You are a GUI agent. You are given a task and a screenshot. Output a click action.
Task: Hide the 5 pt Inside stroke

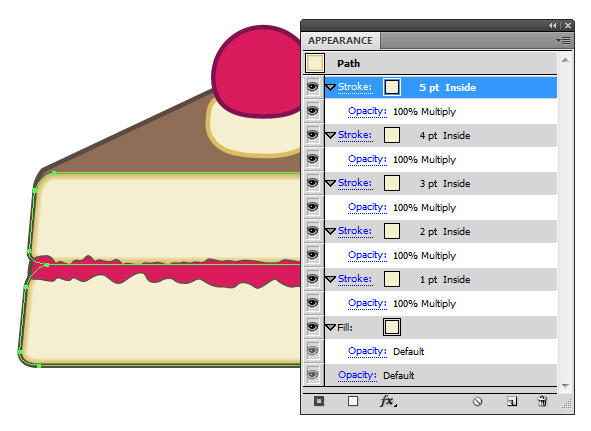(x=312, y=87)
